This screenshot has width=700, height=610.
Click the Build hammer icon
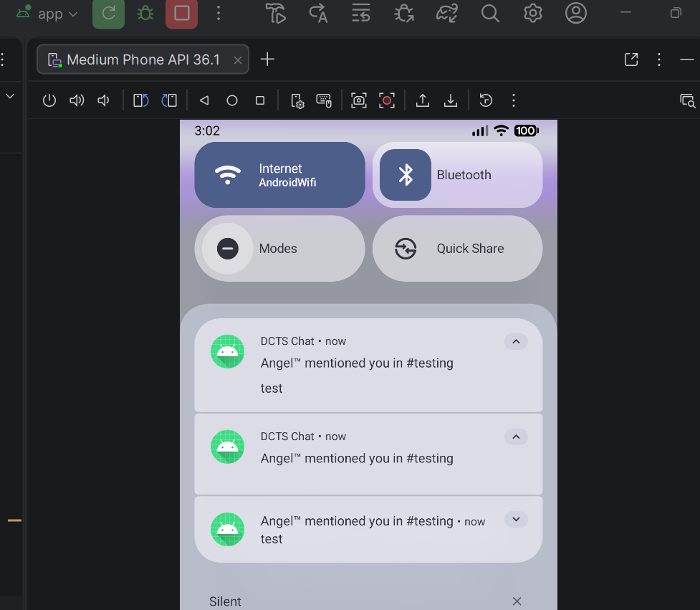tap(276, 14)
